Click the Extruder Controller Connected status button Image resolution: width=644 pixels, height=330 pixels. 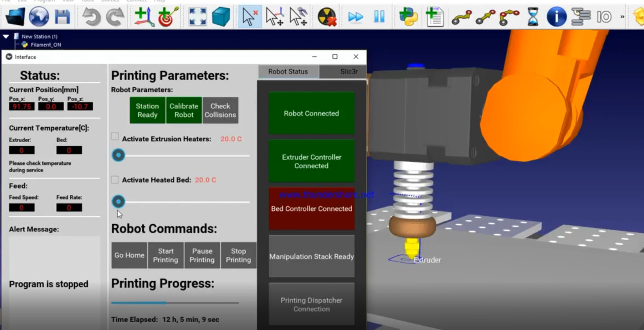pyautogui.click(x=312, y=161)
